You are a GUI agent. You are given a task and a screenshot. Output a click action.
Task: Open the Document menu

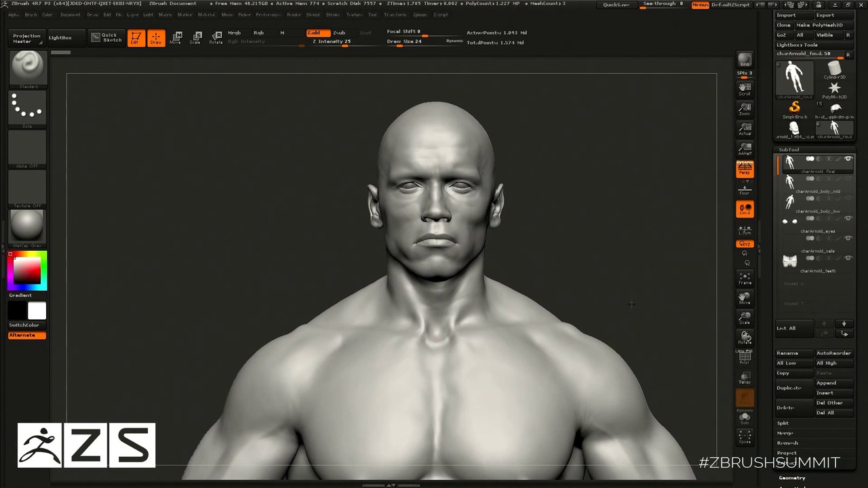pyautogui.click(x=70, y=14)
